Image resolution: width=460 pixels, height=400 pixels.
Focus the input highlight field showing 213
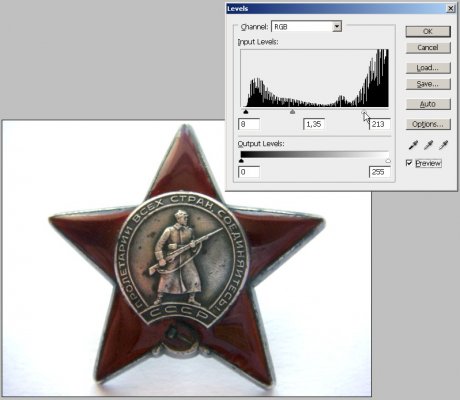(x=380, y=124)
